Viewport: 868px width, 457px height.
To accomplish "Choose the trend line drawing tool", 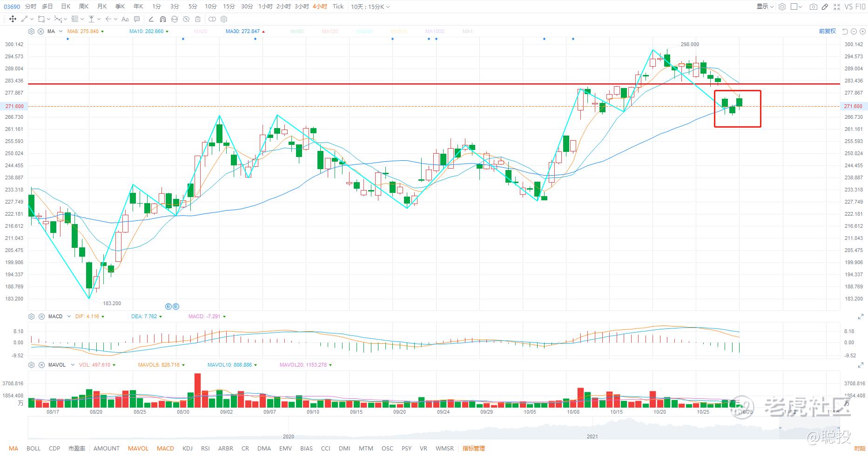I will [25, 19].
